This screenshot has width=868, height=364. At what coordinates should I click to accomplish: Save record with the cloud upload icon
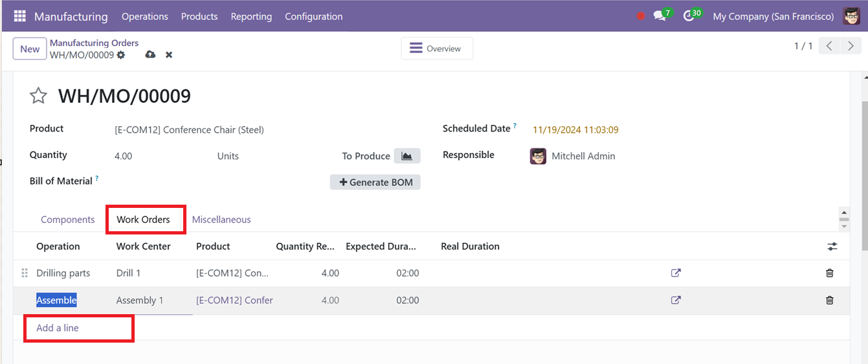[150, 55]
